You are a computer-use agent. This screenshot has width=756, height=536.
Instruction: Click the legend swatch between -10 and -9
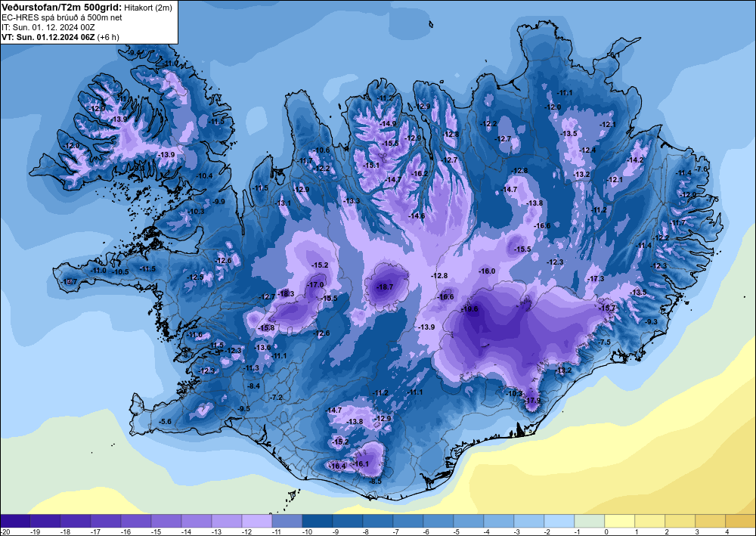[x=318, y=521]
